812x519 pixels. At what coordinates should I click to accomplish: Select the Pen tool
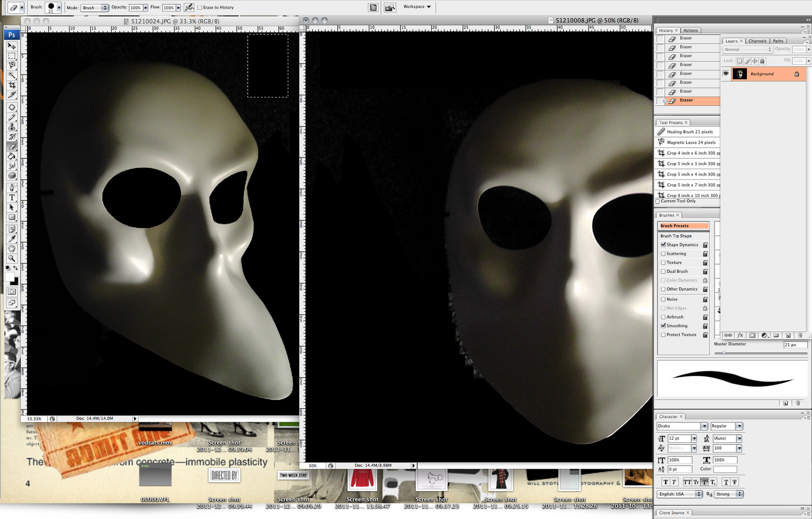click(12, 188)
